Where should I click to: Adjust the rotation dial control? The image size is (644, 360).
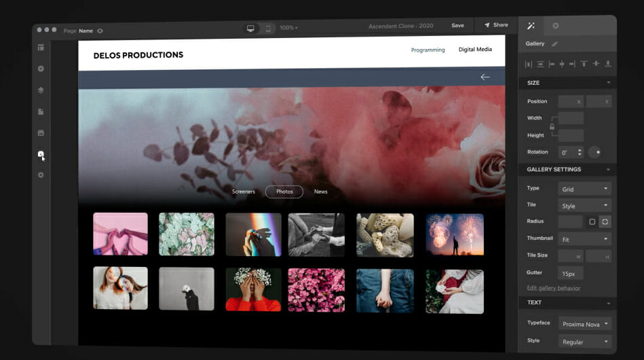coord(594,152)
